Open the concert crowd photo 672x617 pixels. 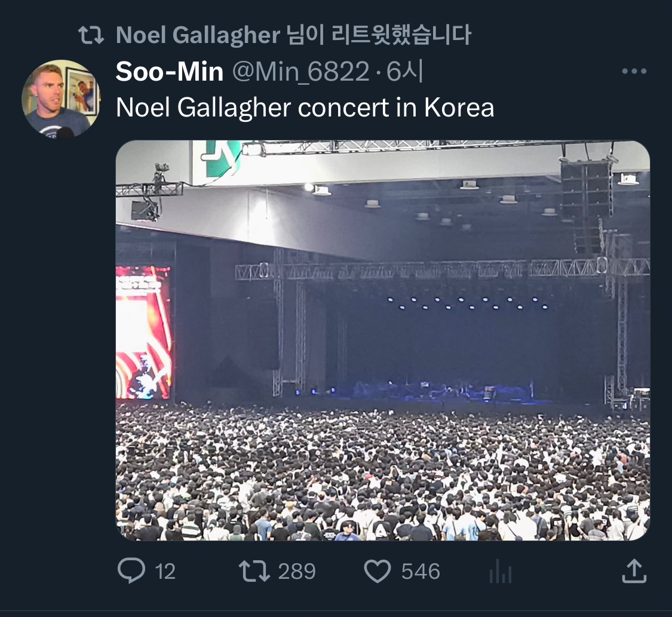(x=382, y=340)
